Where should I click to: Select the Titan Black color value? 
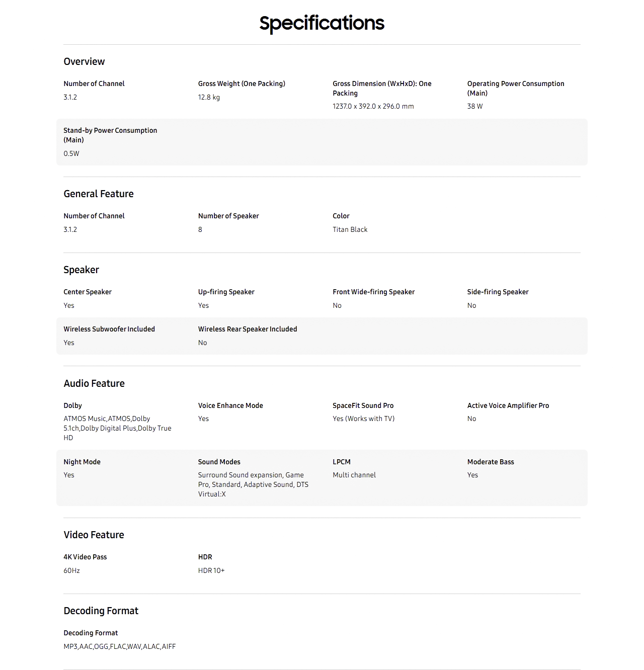click(350, 229)
